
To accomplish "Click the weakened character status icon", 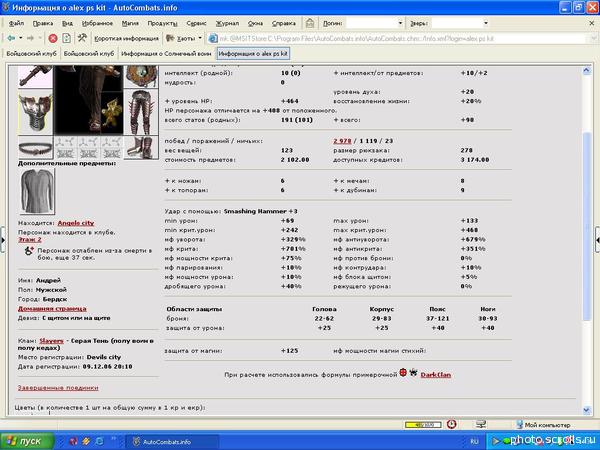I will point(29,251).
